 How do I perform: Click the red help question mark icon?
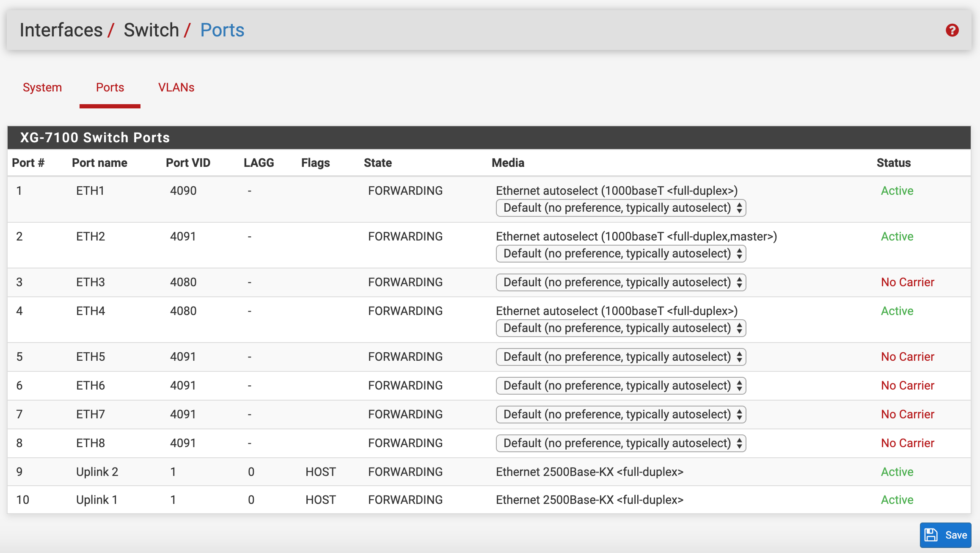(x=952, y=30)
